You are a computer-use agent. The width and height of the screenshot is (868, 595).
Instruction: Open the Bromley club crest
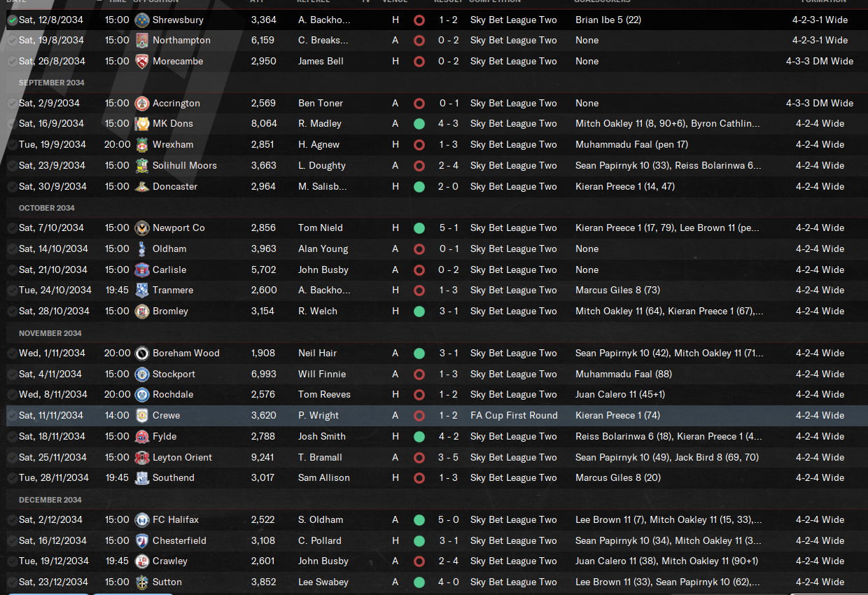(142, 311)
